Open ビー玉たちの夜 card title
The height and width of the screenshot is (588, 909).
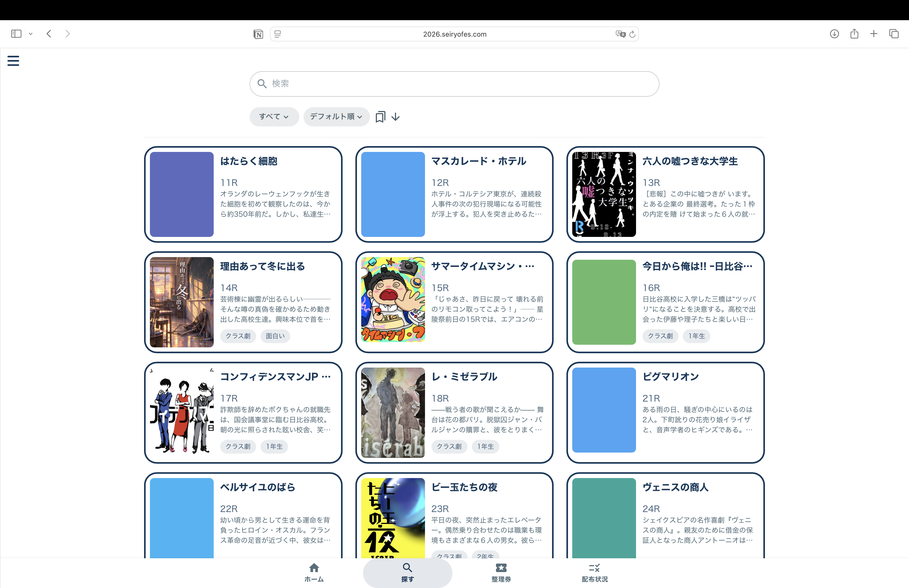tap(464, 487)
